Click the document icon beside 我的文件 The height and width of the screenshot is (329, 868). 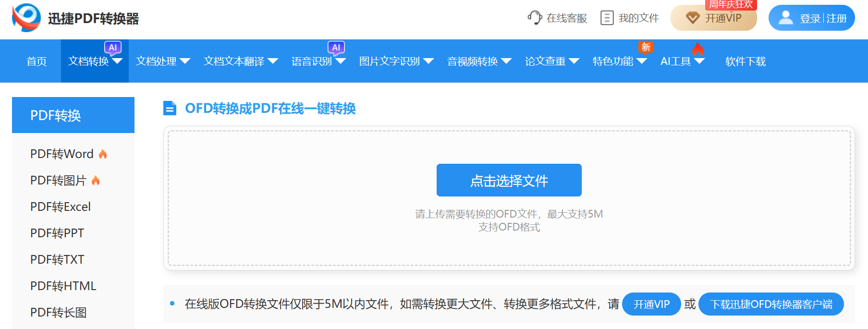click(x=607, y=18)
